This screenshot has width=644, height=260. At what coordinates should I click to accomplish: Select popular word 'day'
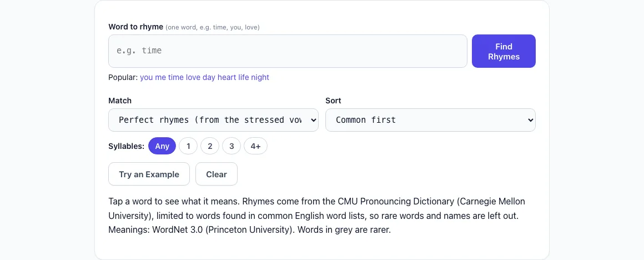point(209,77)
